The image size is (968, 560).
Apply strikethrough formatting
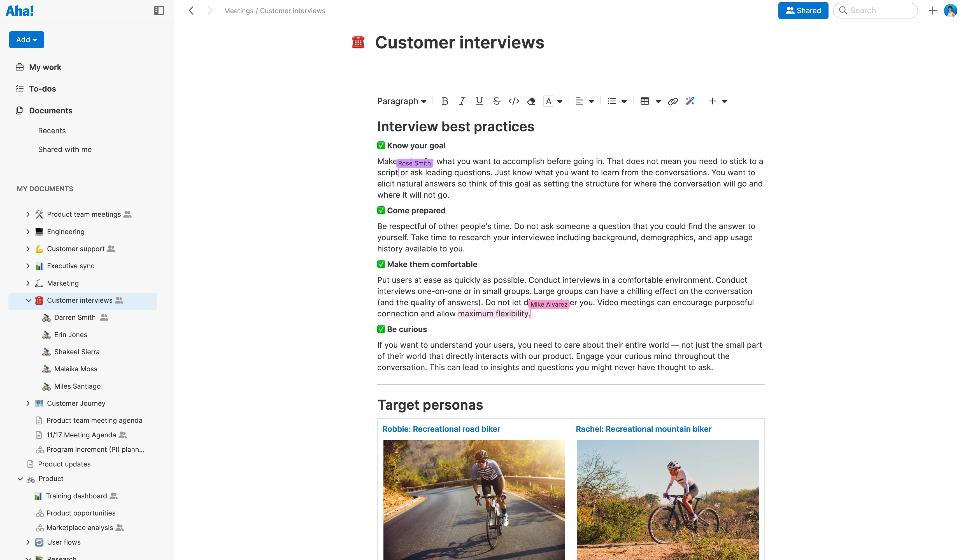(x=497, y=101)
